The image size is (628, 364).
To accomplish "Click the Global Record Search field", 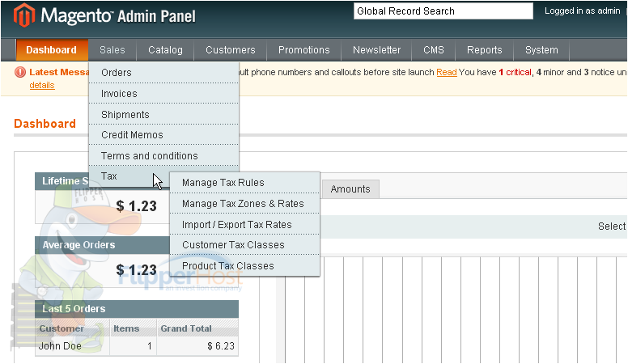I will click(443, 11).
